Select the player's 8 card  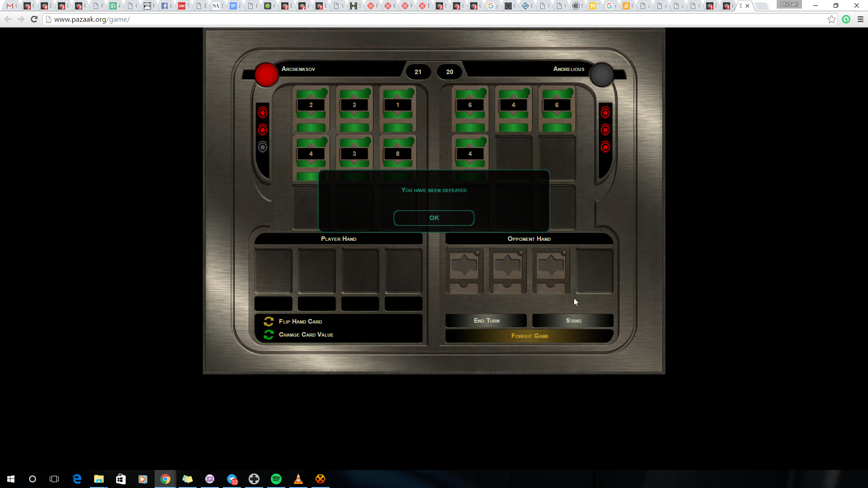[398, 158]
